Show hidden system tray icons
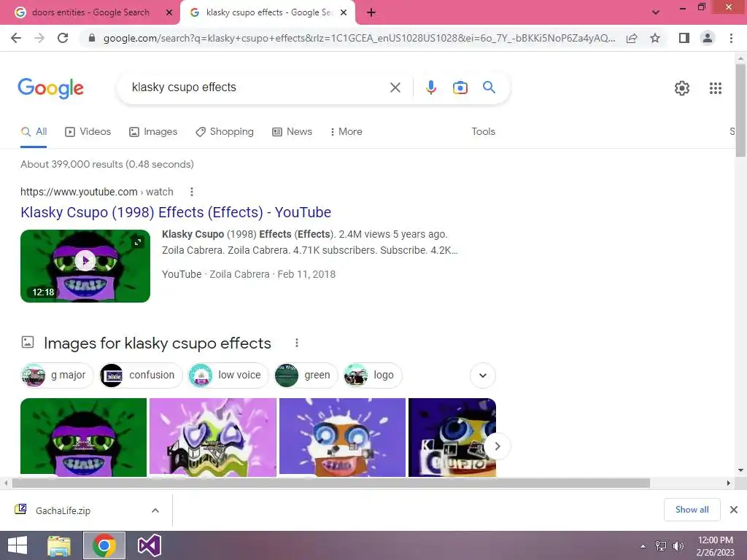Screen dimensions: 747x560 click(x=643, y=546)
